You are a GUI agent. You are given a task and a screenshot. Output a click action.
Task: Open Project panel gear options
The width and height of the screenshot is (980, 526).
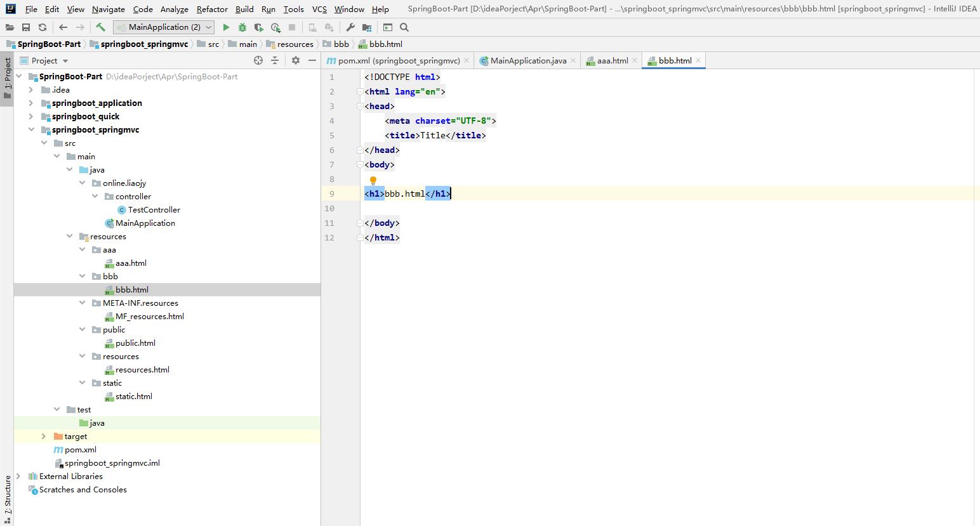coord(296,60)
